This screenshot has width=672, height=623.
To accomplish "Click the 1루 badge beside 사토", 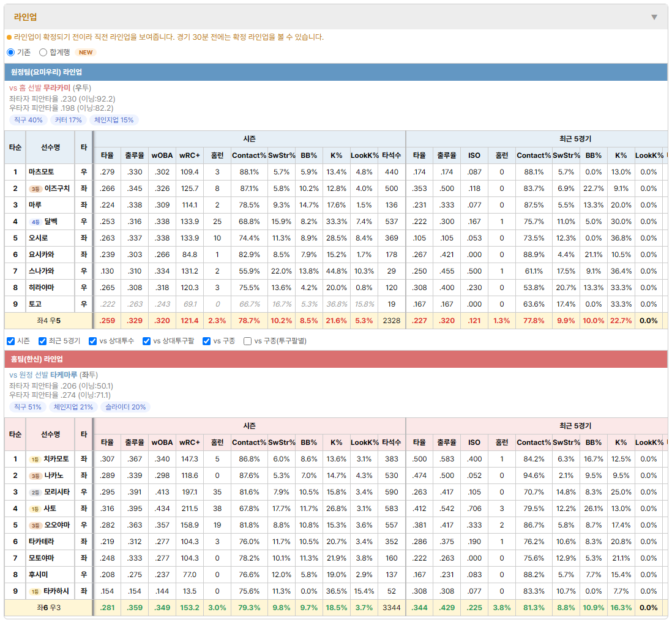I will coord(35,509).
